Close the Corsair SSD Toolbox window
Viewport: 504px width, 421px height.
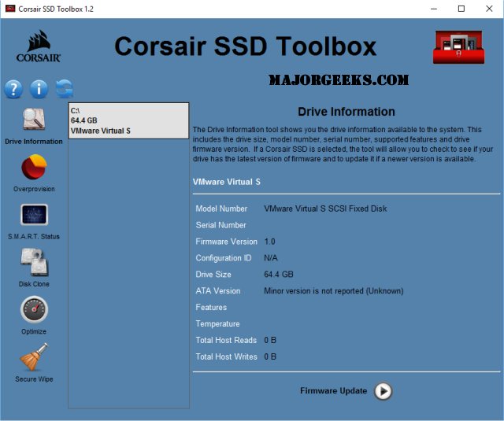(x=489, y=9)
